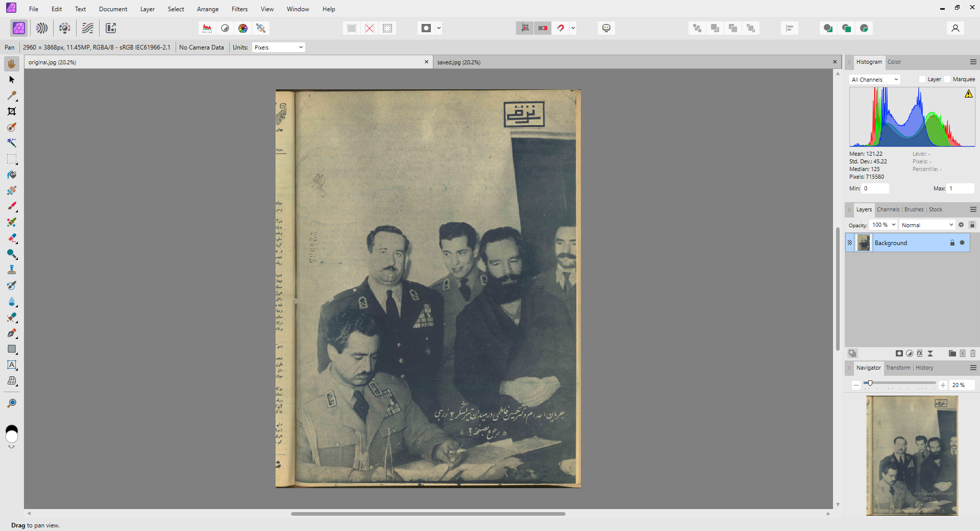Select the Blur (water drop) tool

point(12,301)
